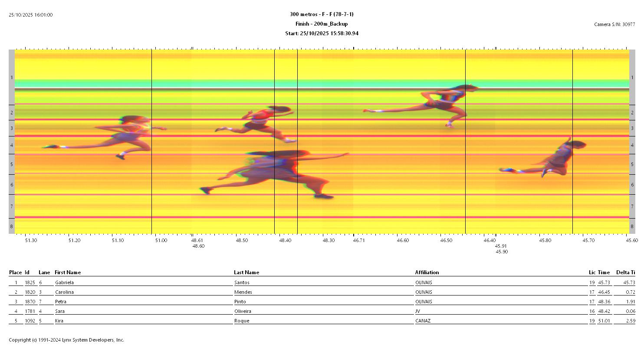The width and height of the screenshot is (644, 352).
Task: Click the Camera S/N 30977 text
Action: (614, 24)
